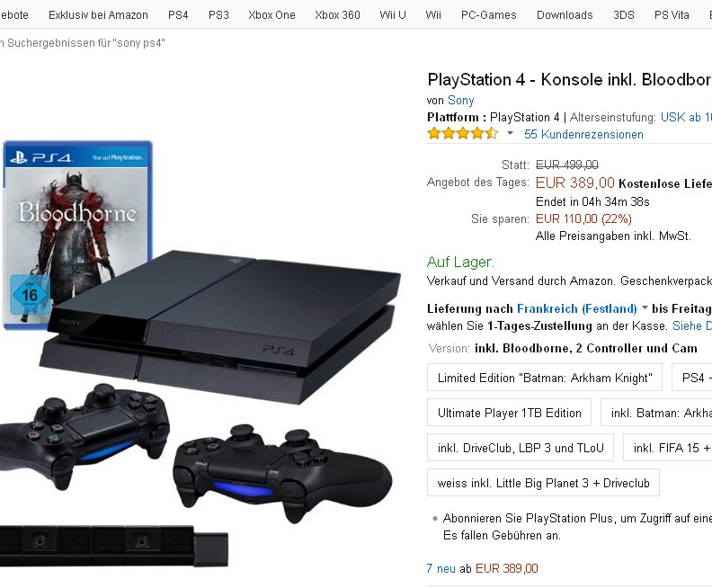Choose Limited Edition "Batman: Arkham Knight" version
This screenshot has width=712, height=588.
(545, 378)
